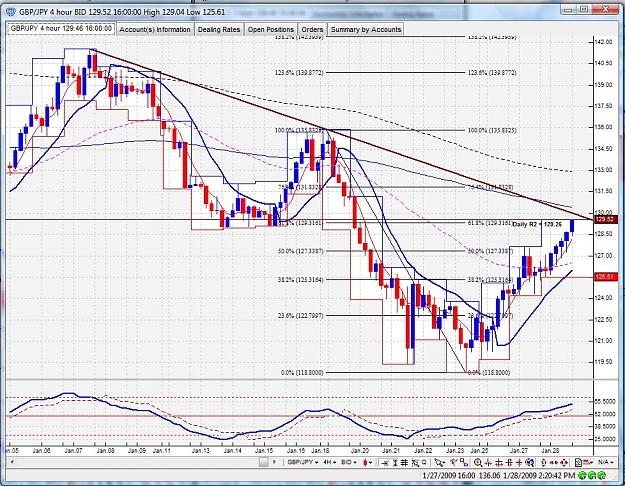Click the last green status icon
Viewport: 625px width, 486px height.
(601, 476)
